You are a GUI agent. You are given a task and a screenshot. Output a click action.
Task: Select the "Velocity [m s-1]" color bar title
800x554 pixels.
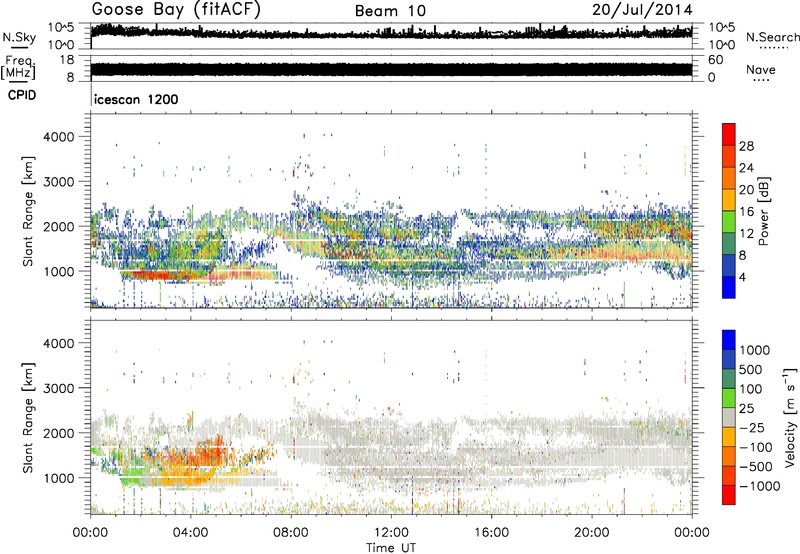(x=790, y=417)
